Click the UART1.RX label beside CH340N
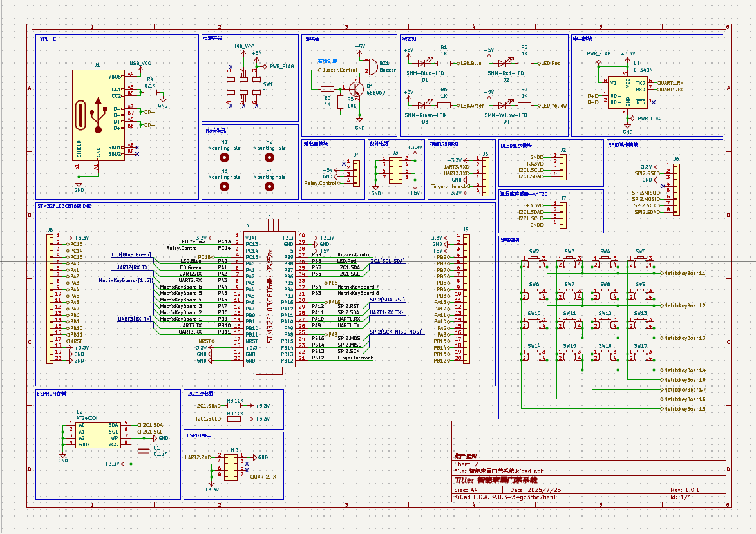Viewport: 756px width, 534px height. click(x=670, y=83)
